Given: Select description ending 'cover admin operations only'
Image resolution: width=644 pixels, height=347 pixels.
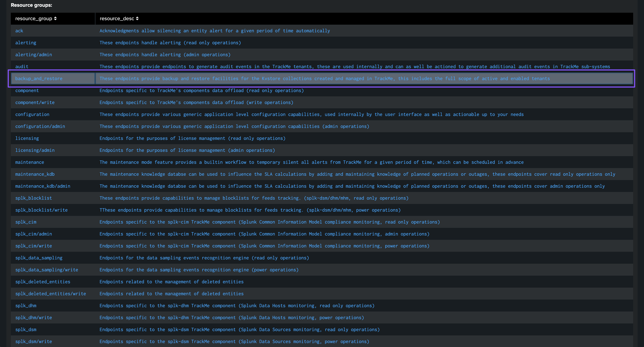Looking at the screenshot, I should [352, 186].
